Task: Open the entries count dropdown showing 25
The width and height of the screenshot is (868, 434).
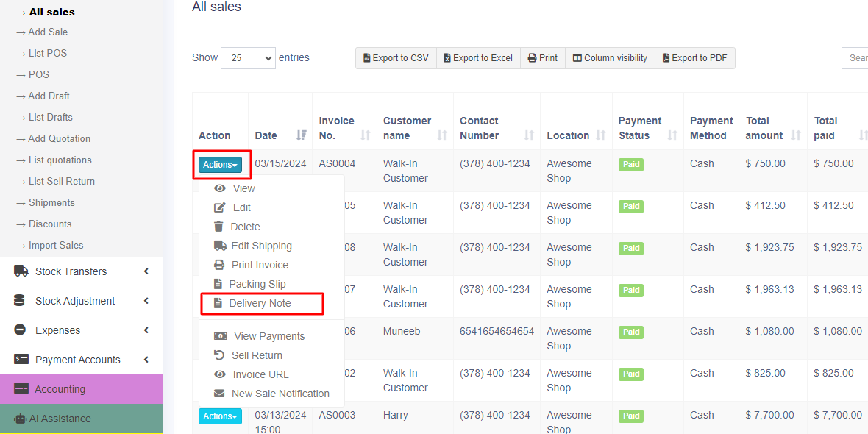Action: coord(248,58)
